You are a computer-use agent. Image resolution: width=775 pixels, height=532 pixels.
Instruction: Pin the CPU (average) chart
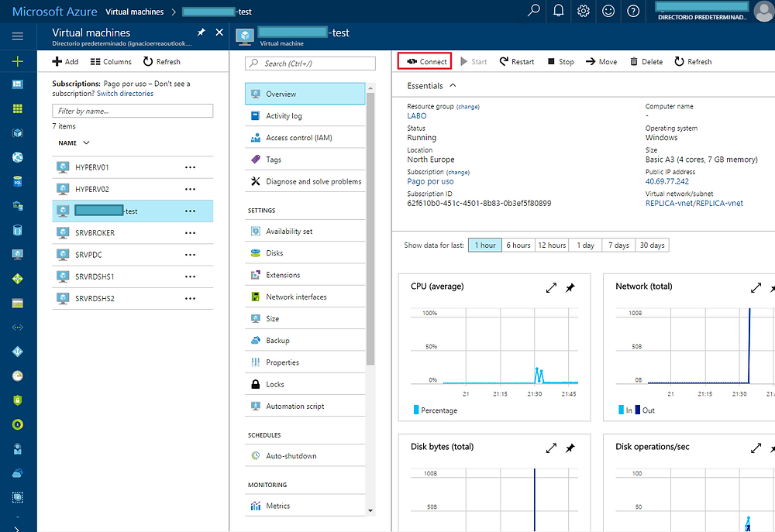point(570,287)
